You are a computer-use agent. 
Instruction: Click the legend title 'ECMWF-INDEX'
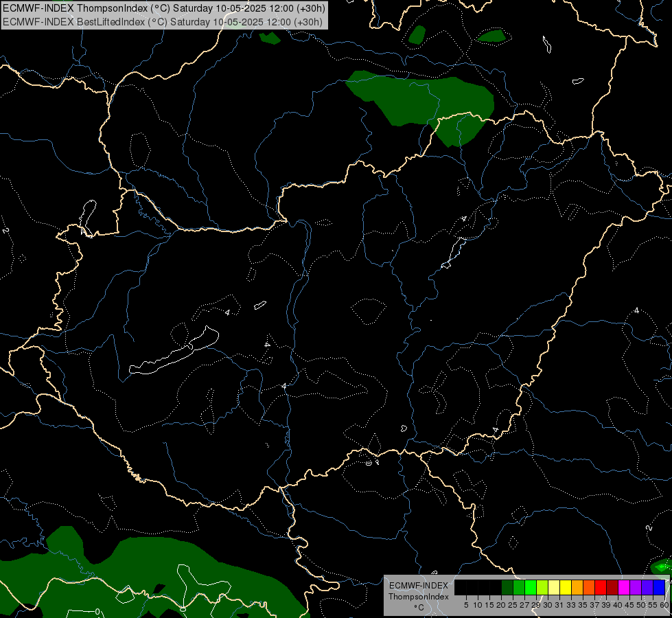pyautogui.click(x=419, y=586)
